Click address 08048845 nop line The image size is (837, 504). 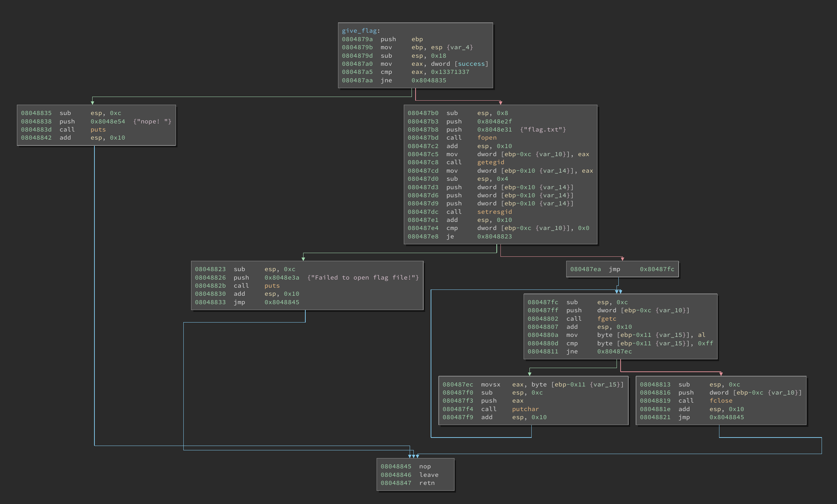pyautogui.click(x=396, y=467)
